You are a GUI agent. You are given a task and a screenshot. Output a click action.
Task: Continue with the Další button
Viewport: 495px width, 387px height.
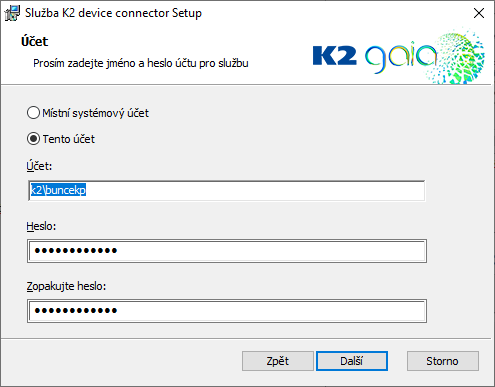352,361
